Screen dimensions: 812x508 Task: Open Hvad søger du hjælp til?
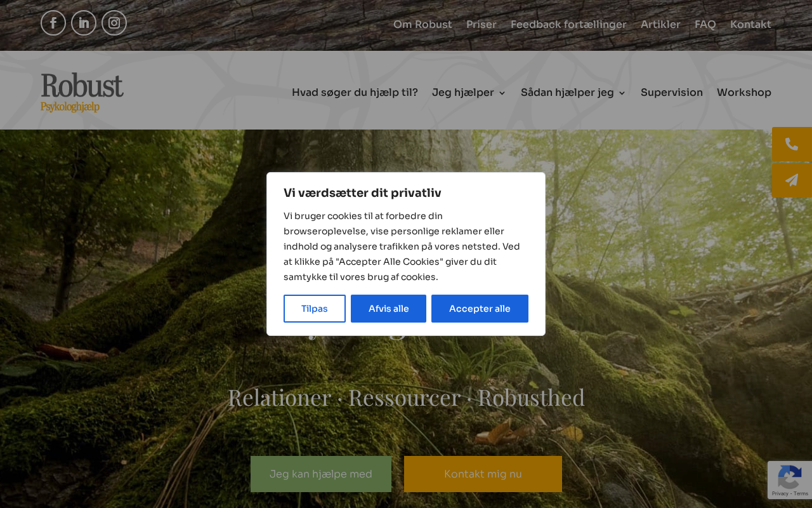click(x=355, y=93)
